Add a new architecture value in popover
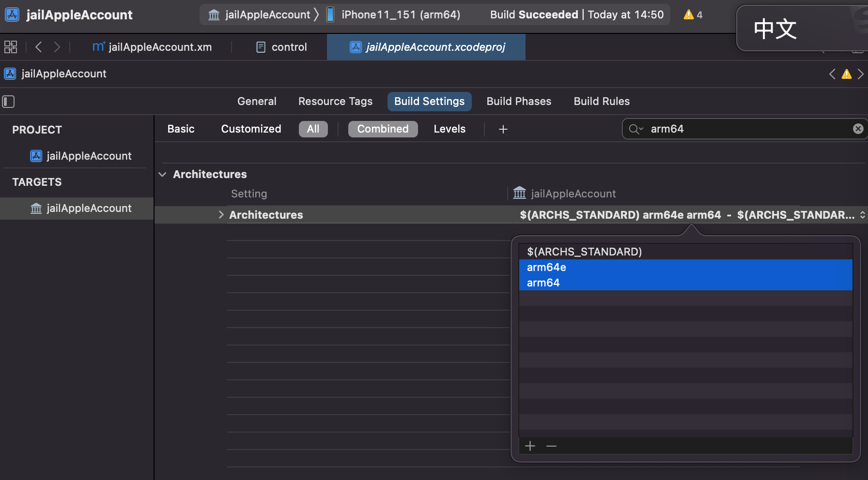 [x=530, y=446]
